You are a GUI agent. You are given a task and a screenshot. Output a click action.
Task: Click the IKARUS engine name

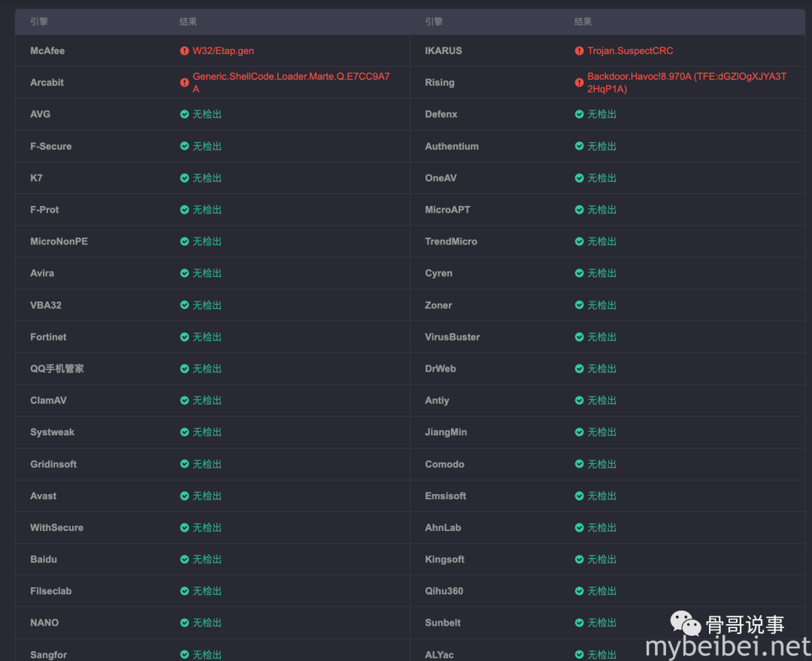[x=444, y=51]
